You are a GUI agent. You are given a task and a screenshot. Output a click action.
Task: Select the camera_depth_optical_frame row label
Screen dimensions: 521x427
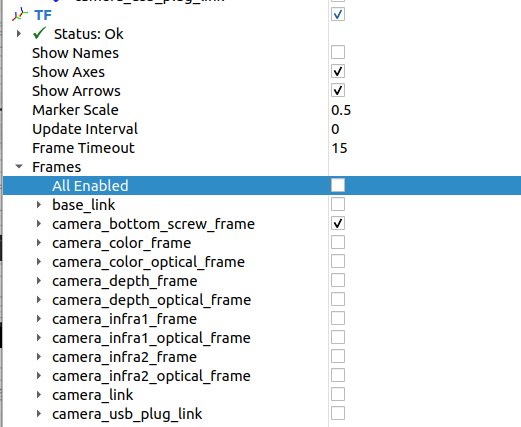151,300
